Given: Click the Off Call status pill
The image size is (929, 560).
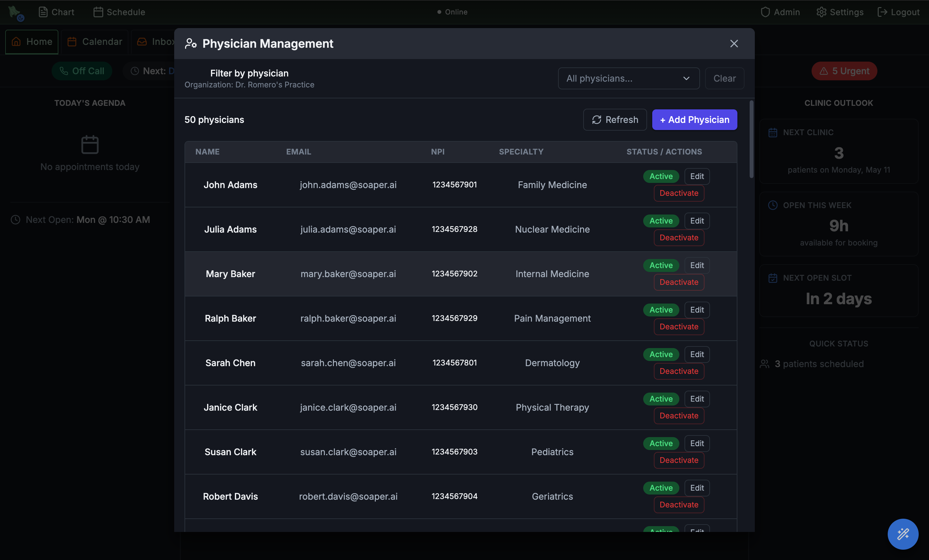Looking at the screenshot, I should point(82,71).
